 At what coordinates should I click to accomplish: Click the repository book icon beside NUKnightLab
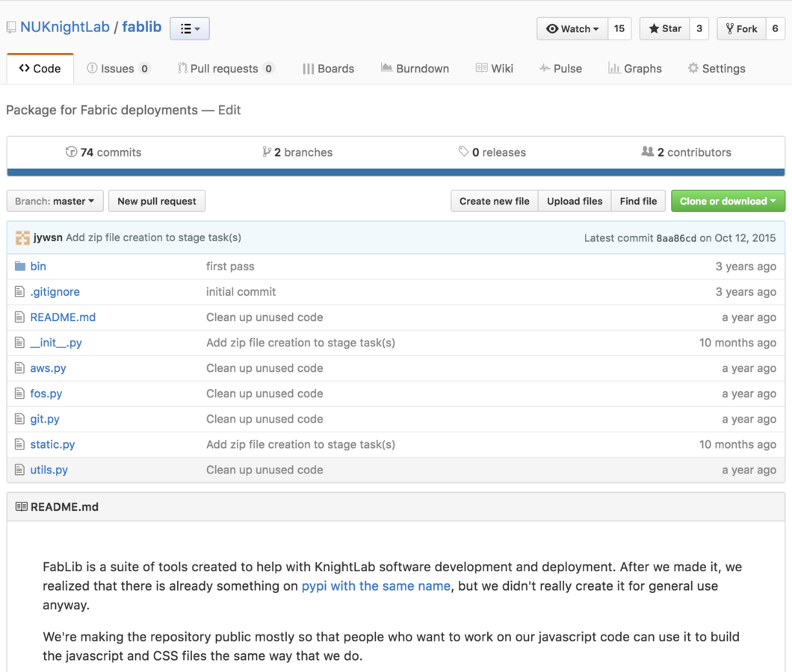click(11, 28)
